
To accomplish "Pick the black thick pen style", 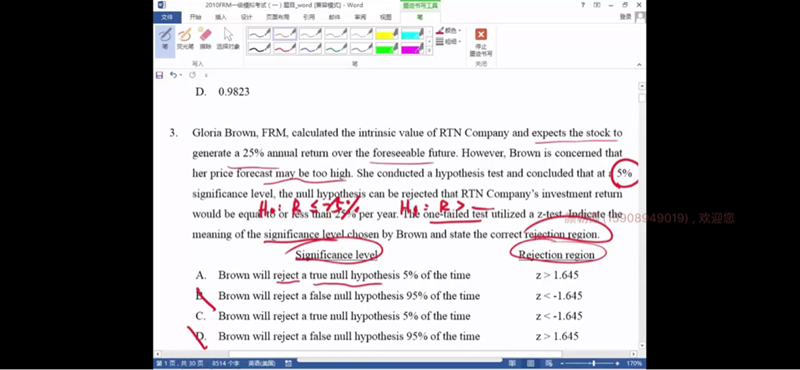I will pyautogui.click(x=259, y=48).
